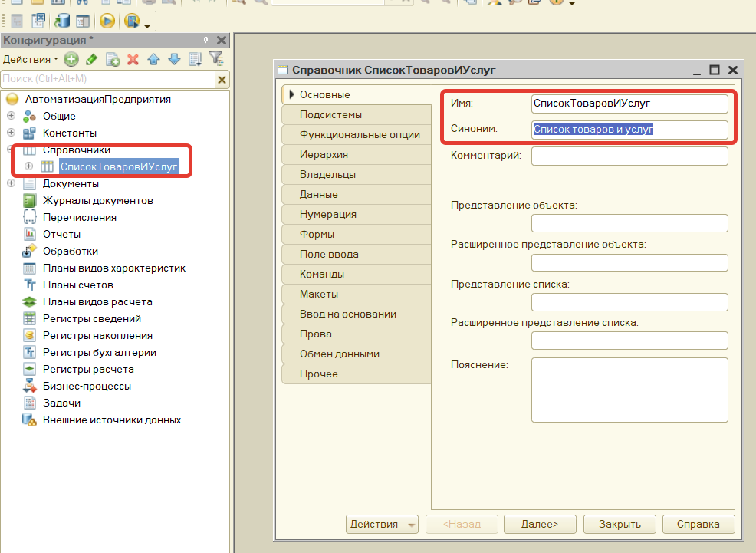Move item down with blue arrow
Image resolution: width=756 pixels, height=553 pixels.
[174, 59]
